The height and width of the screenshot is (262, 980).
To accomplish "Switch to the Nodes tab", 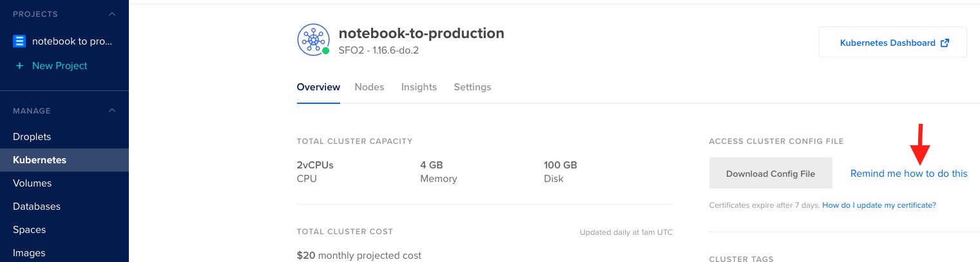I will click(x=369, y=87).
